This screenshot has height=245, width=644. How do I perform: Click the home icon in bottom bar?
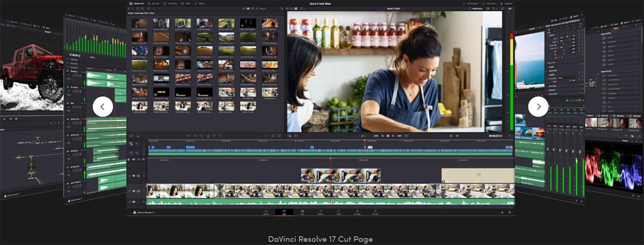502,212
